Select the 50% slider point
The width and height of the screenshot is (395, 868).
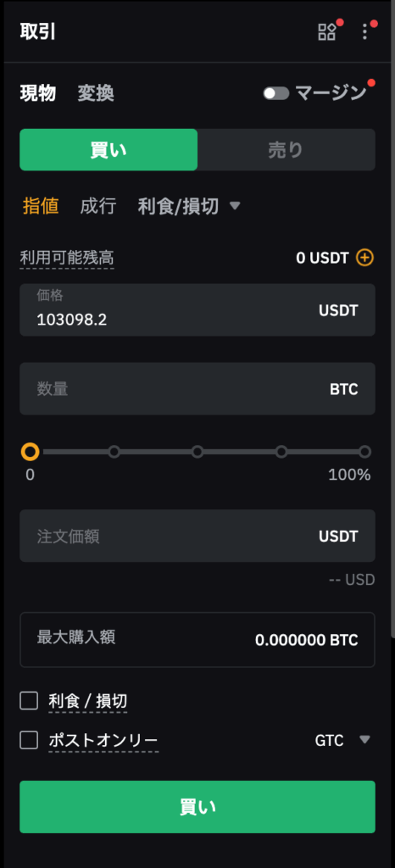pyautogui.click(x=197, y=452)
